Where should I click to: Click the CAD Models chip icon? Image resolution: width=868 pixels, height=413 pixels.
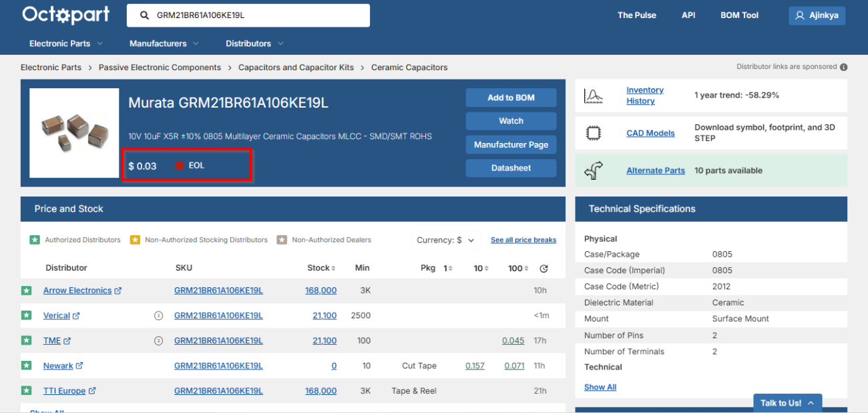pos(593,133)
